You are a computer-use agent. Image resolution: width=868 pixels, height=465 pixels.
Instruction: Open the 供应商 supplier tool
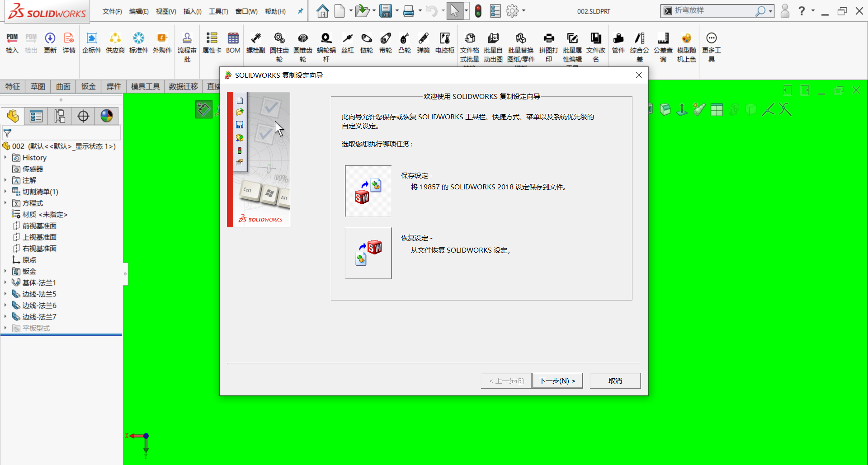click(x=115, y=43)
